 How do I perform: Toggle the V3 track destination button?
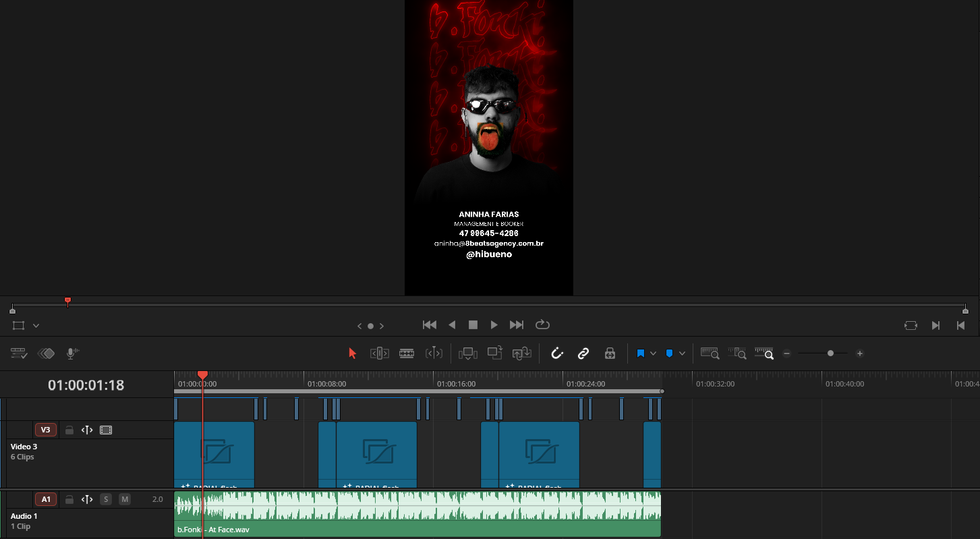(45, 430)
